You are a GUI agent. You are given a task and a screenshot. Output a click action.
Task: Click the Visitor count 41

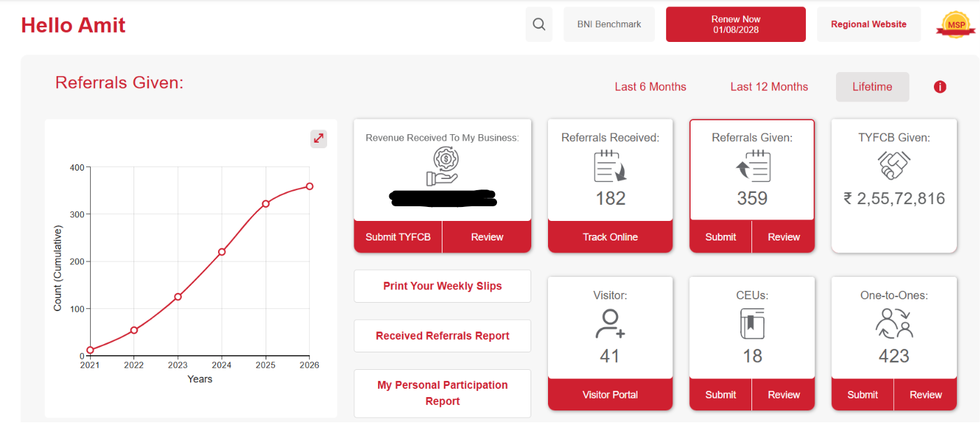(610, 356)
